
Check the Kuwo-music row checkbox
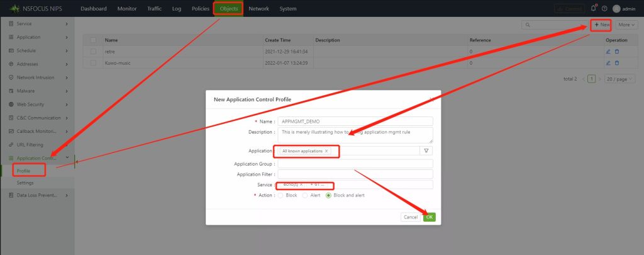click(93, 63)
